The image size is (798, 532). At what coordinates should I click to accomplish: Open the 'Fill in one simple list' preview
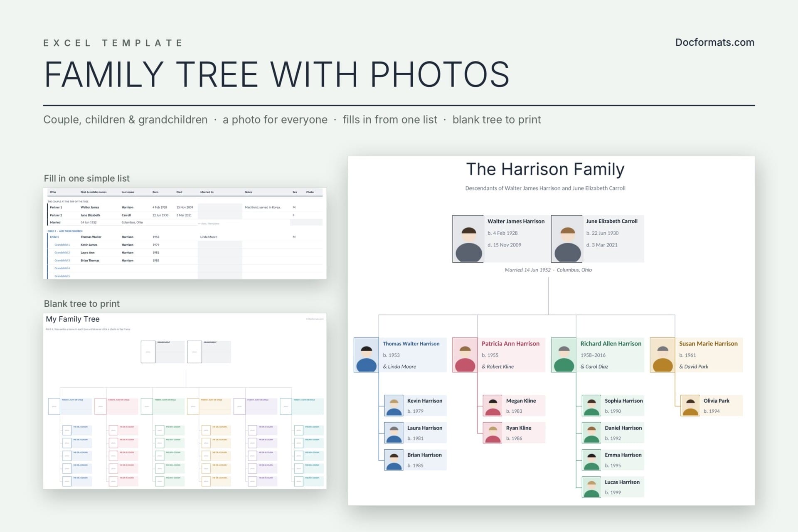[185, 234]
